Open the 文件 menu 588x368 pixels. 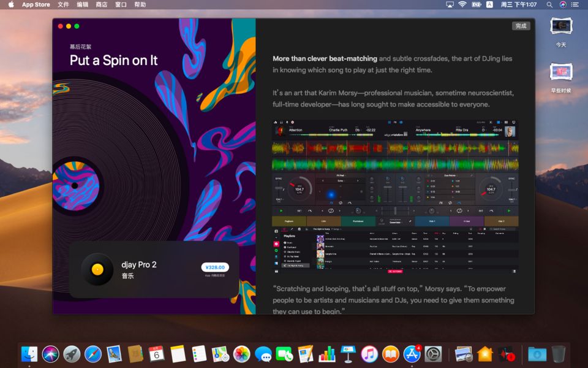(63, 4)
